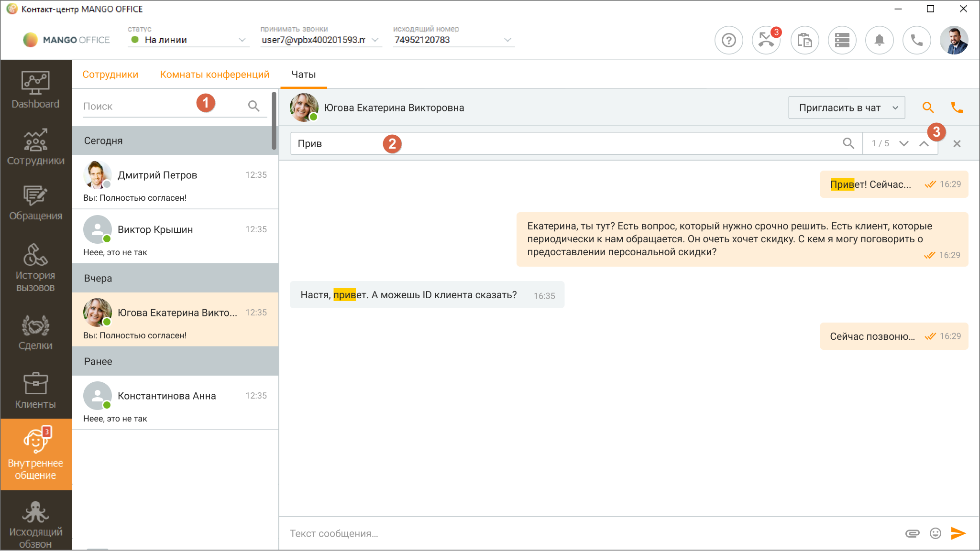Close the in-chat search bar
The width and height of the screenshot is (980, 551).
(957, 143)
